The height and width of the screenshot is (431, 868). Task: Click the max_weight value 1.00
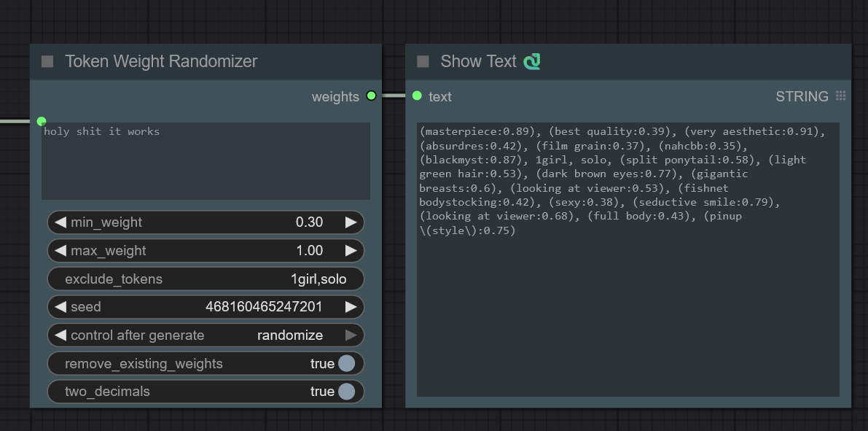(x=309, y=250)
